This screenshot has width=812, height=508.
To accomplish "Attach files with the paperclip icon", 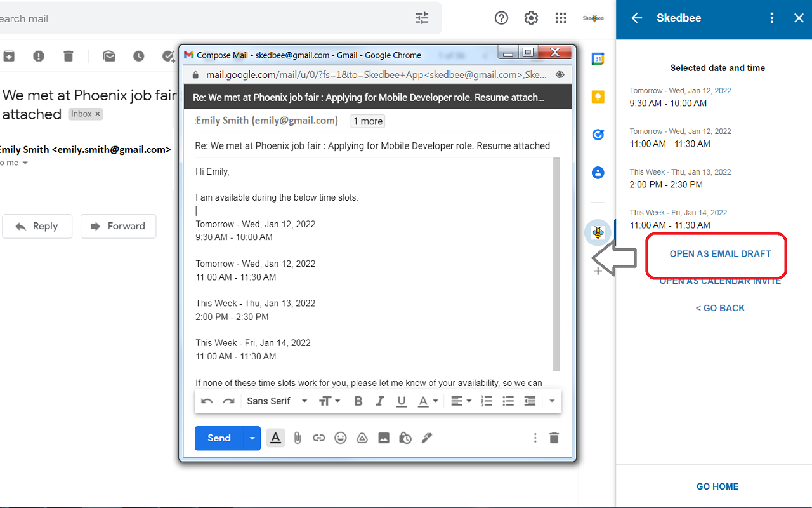I will 297,438.
